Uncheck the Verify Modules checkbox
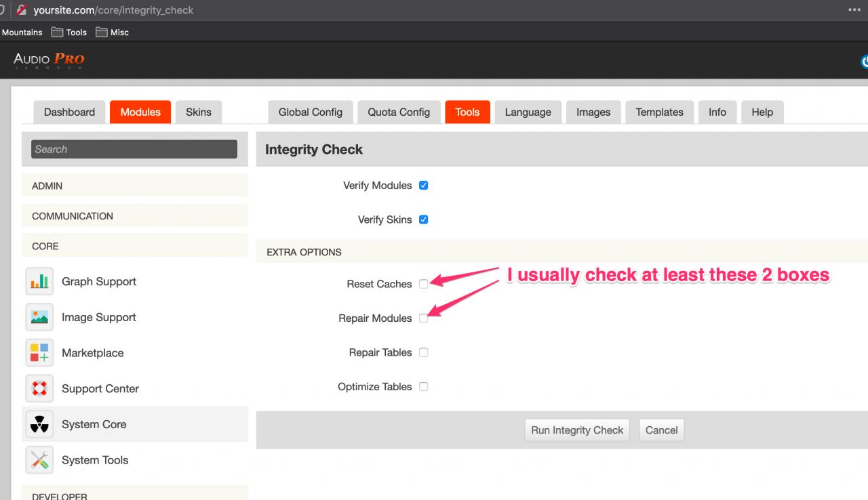Viewport: 868px width, 500px height. [x=423, y=185]
